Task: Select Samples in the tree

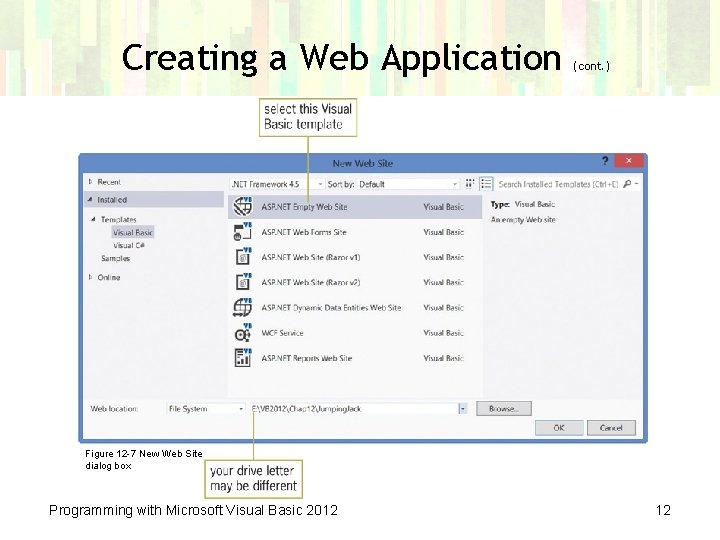Action: (x=115, y=258)
